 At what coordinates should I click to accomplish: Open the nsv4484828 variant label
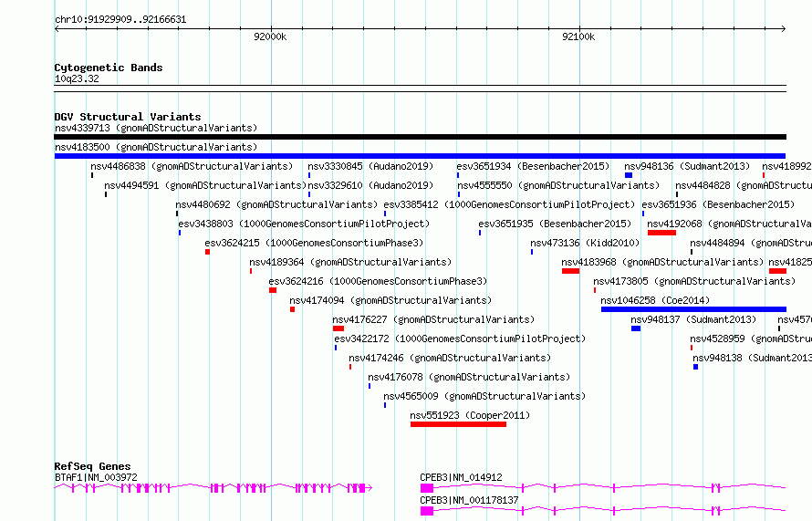744,185
